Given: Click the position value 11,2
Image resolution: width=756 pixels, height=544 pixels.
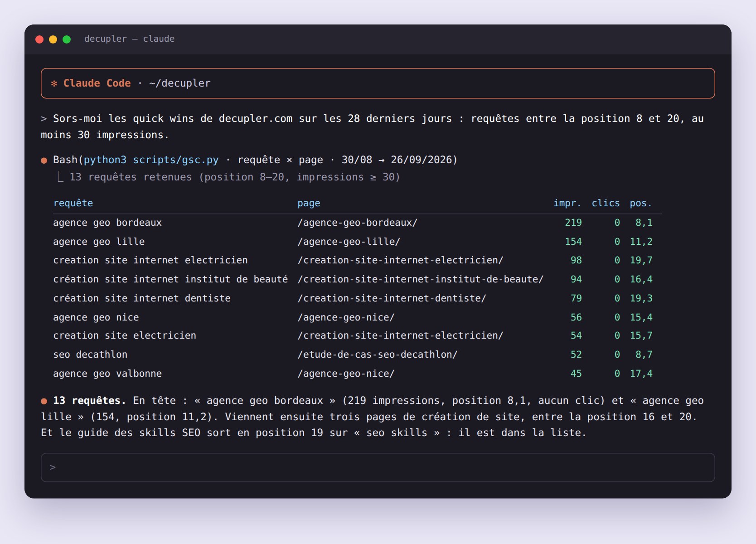Looking at the screenshot, I should point(641,242).
